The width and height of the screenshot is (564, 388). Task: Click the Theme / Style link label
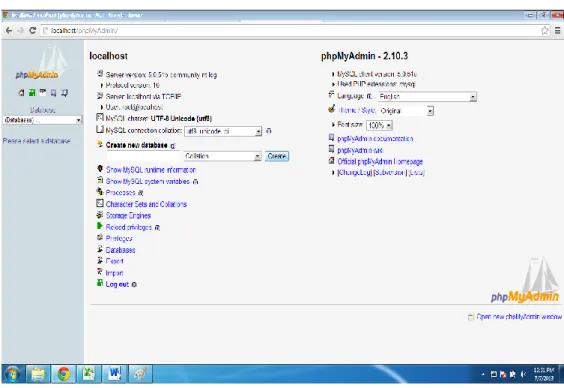(x=357, y=110)
